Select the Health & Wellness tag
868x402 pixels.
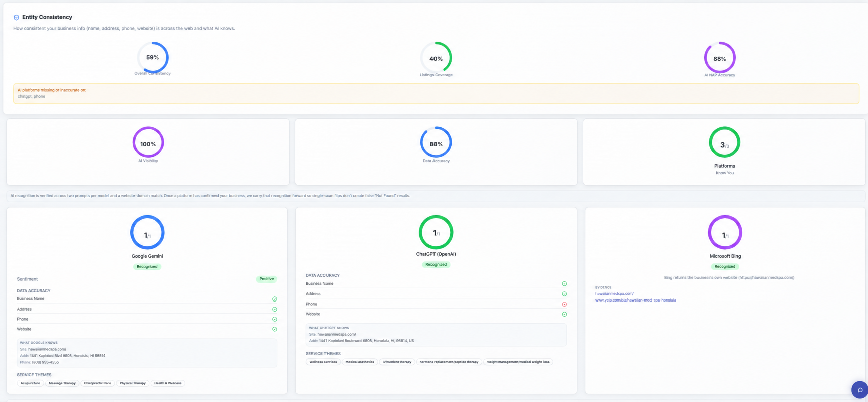tap(168, 383)
